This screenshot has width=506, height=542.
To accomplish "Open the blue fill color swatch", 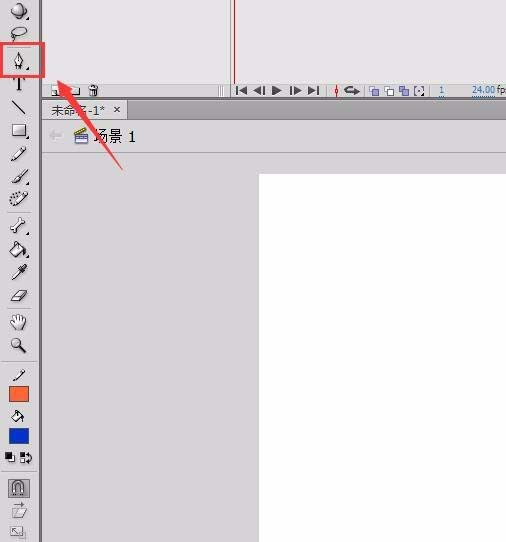I will 19,436.
